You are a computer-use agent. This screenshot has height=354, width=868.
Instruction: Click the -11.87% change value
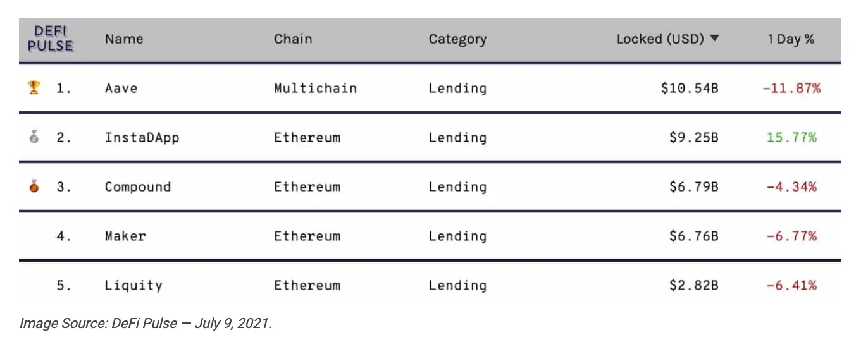coord(791,88)
